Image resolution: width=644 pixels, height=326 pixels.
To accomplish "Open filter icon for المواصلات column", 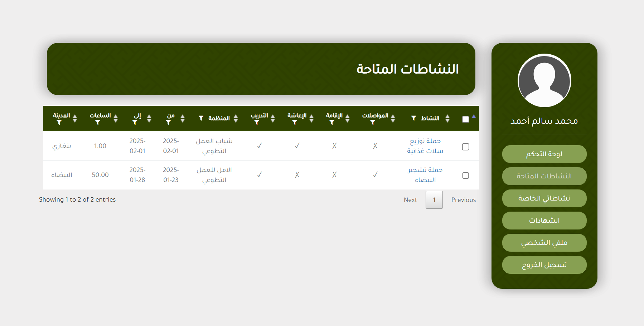I will coord(373,123).
